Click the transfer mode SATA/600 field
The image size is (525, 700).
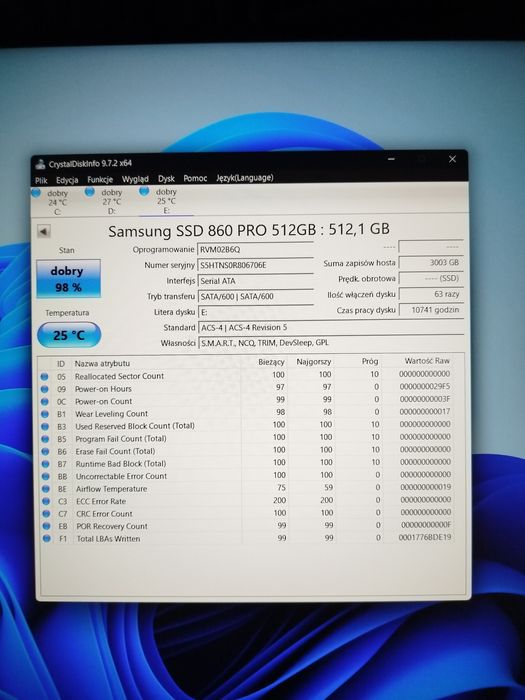coord(255,296)
